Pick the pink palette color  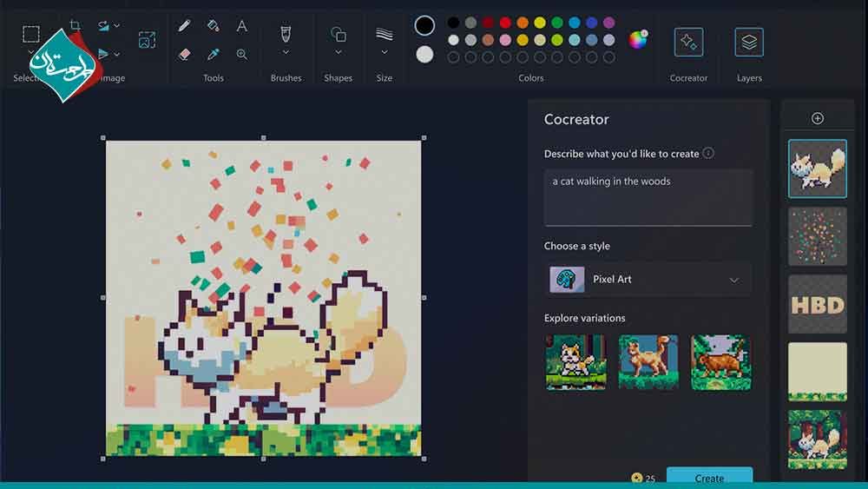(505, 40)
